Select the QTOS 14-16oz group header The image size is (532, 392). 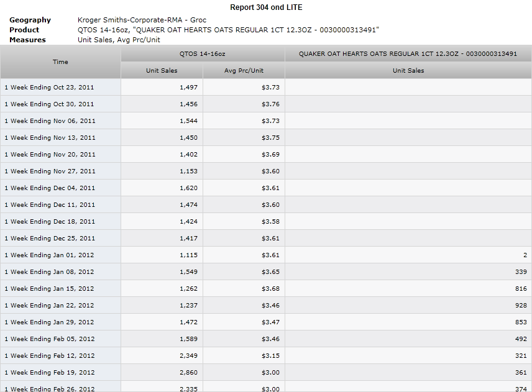click(x=203, y=53)
